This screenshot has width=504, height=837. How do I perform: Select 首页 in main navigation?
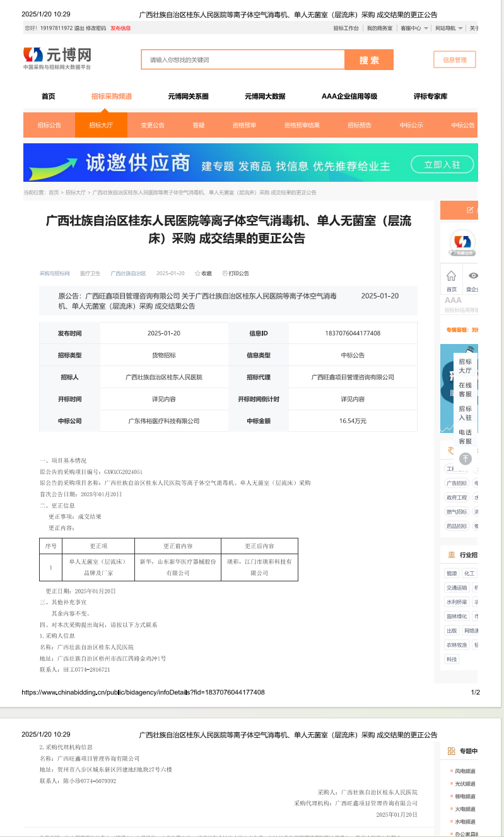point(48,97)
